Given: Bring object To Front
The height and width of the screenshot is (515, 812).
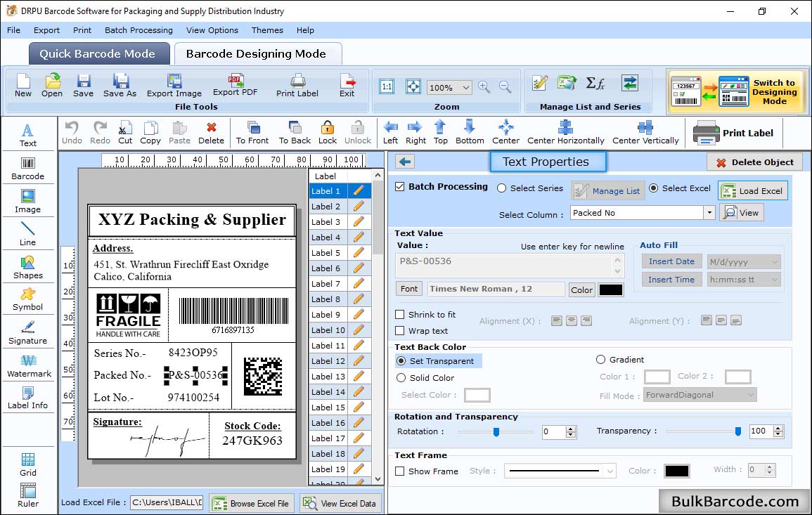Looking at the screenshot, I should point(252,133).
